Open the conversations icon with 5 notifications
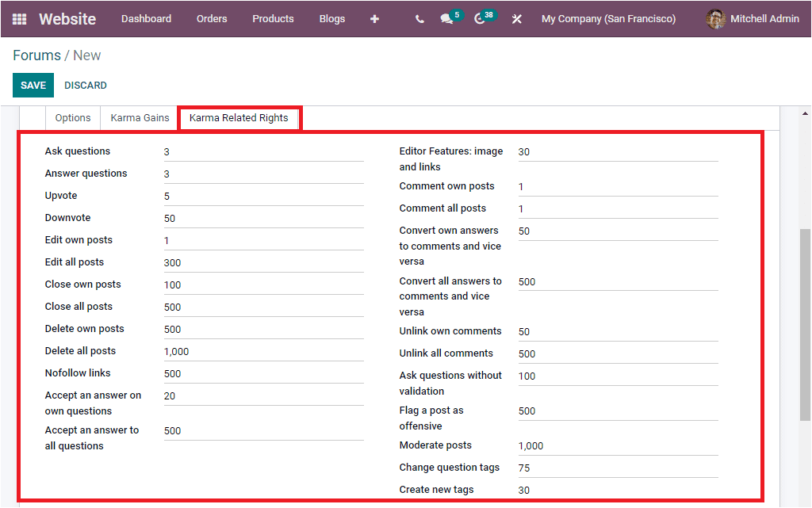Viewport: 812px width, 508px height. click(447, 18)
